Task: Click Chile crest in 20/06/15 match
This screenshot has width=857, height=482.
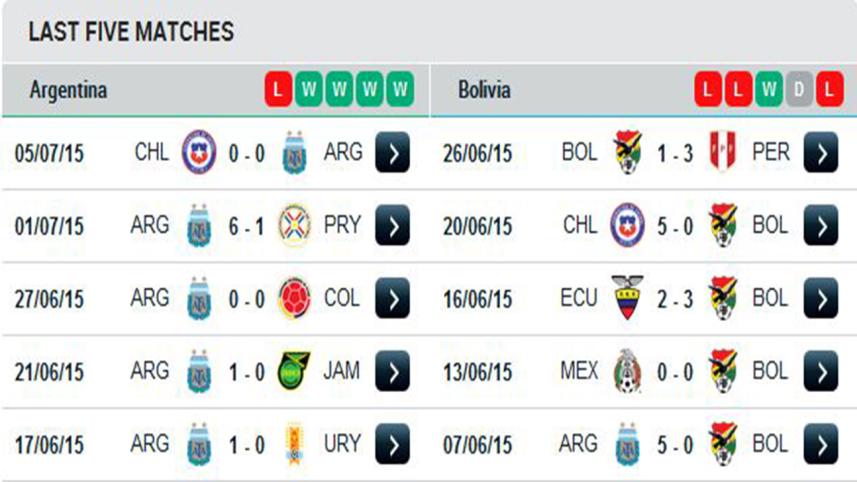Action: (x=628, y=226)
